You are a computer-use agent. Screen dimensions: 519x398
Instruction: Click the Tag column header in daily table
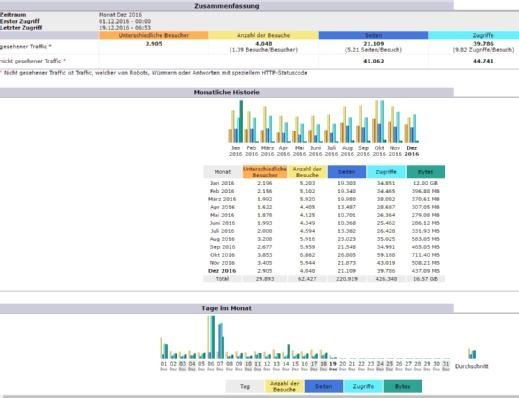tap(245, 386)
